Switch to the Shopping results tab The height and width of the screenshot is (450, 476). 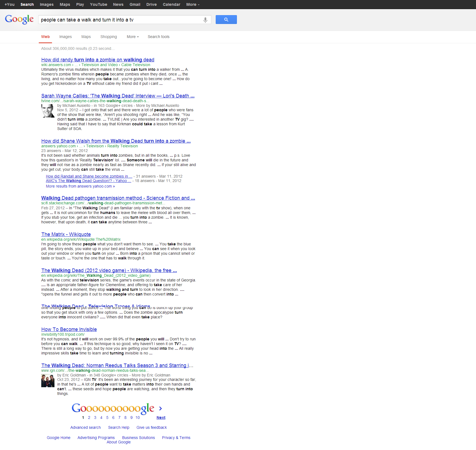click(x=109, y=37)
